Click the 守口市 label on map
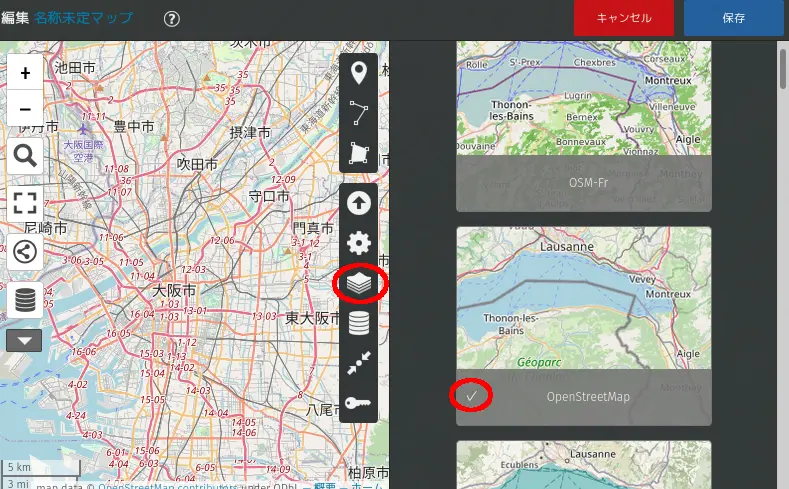The width and height of the screenshot is (789, 489). pos(269,196)
